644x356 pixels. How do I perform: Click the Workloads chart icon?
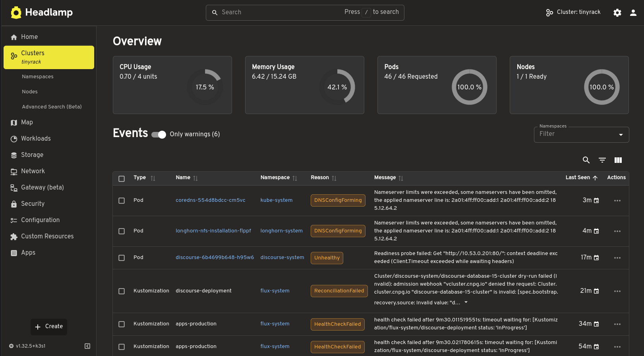(x=14, y=139)
